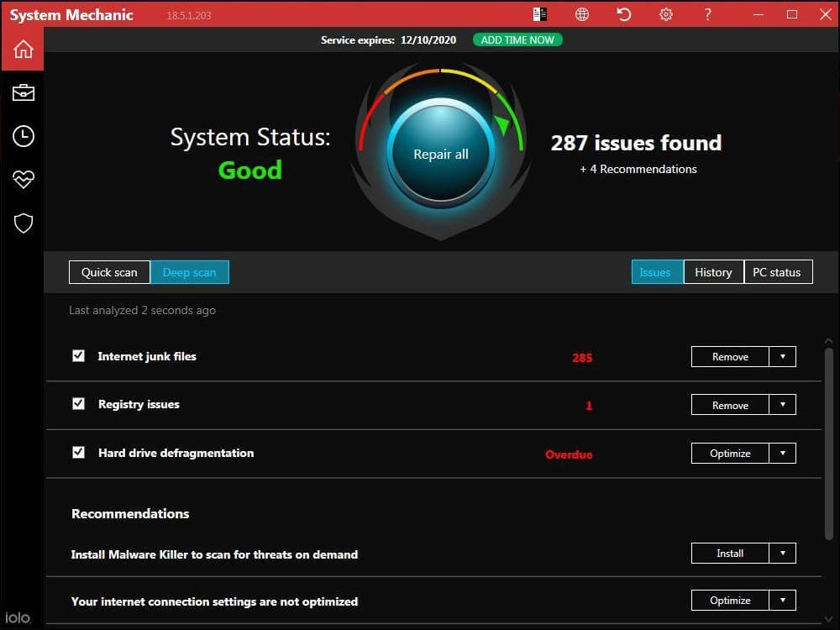The width and height of the screenshot is (840, 630).
Task: Switch to the History tab
Action: (713, 271)
